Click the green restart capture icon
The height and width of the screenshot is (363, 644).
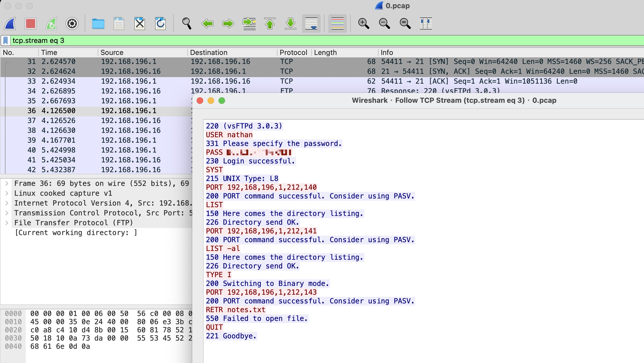(51, 24)
